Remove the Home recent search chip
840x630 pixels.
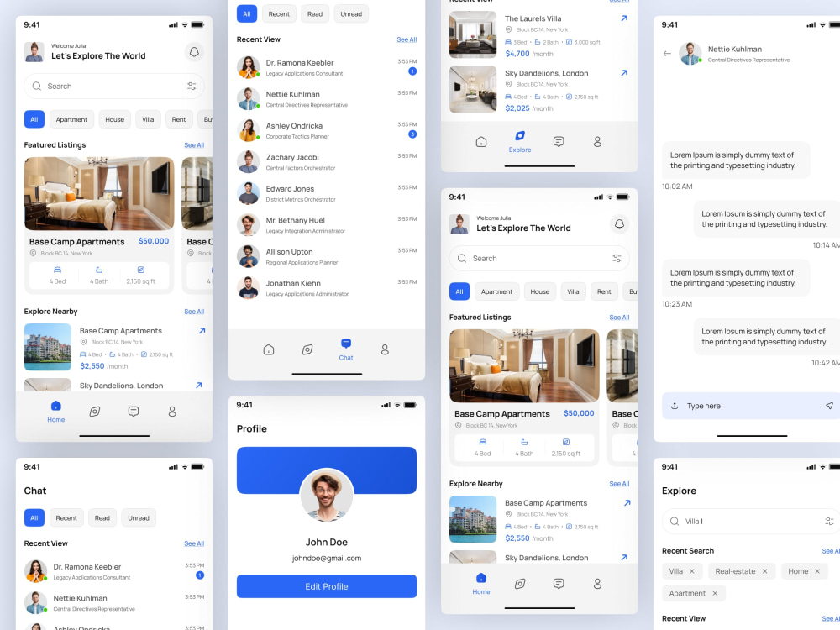817,571
